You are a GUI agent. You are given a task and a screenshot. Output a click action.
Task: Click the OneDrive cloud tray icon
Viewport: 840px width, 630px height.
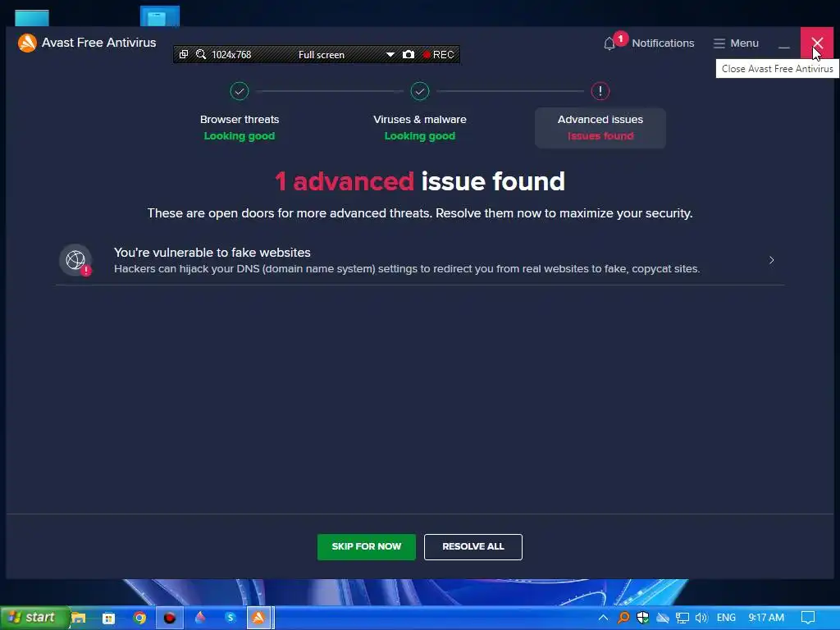(663, 619)
